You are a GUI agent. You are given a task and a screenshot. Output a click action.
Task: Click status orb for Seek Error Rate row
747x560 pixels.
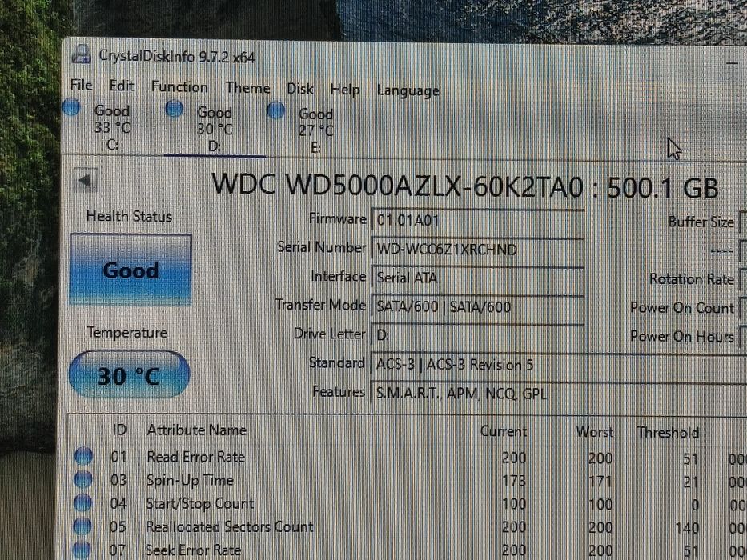[82, 550]
